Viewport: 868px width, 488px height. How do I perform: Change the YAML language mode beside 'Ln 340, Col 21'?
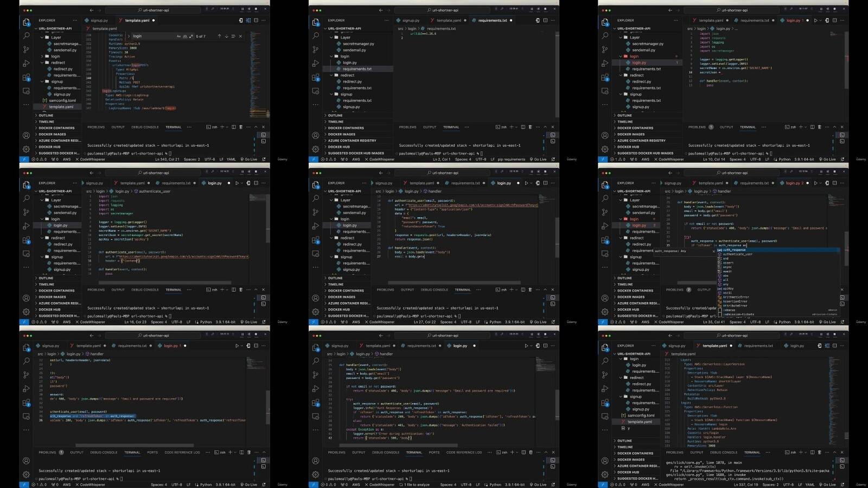coord(231,159)
